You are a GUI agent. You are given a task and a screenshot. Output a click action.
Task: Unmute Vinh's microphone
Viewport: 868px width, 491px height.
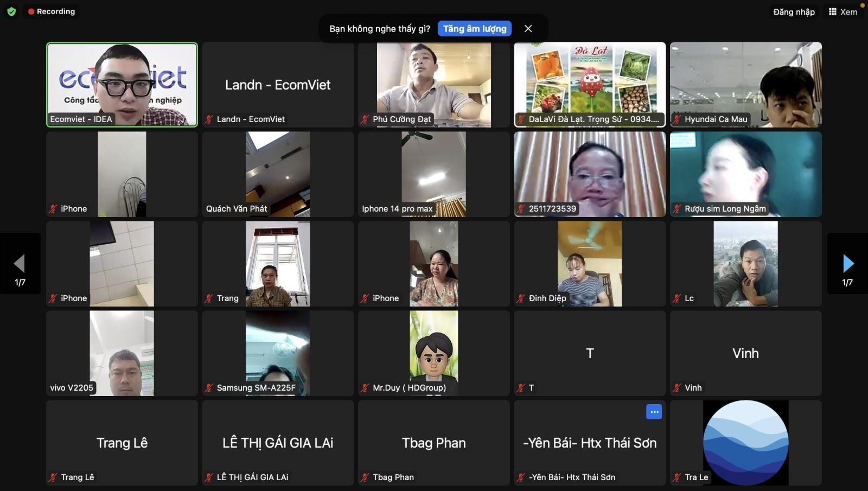(x=676, y=388)
